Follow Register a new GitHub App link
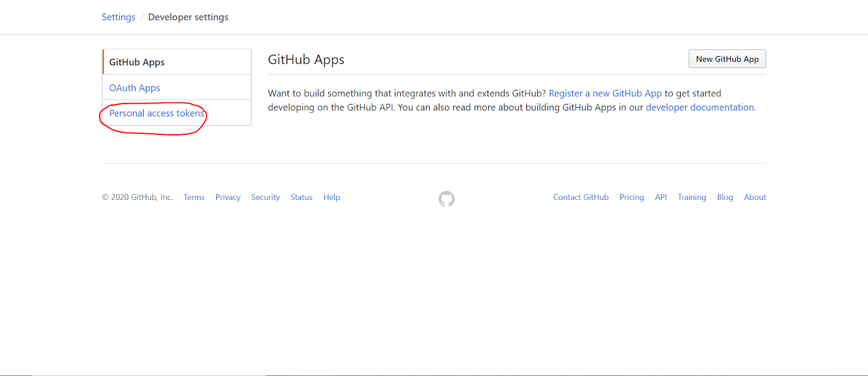This screenshot has height=376, width=868. tap(605, 93)
